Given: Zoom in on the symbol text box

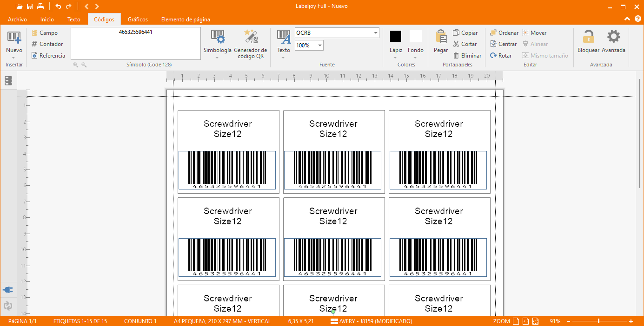Looking at the screenshot, I should [x=75, y=65].
